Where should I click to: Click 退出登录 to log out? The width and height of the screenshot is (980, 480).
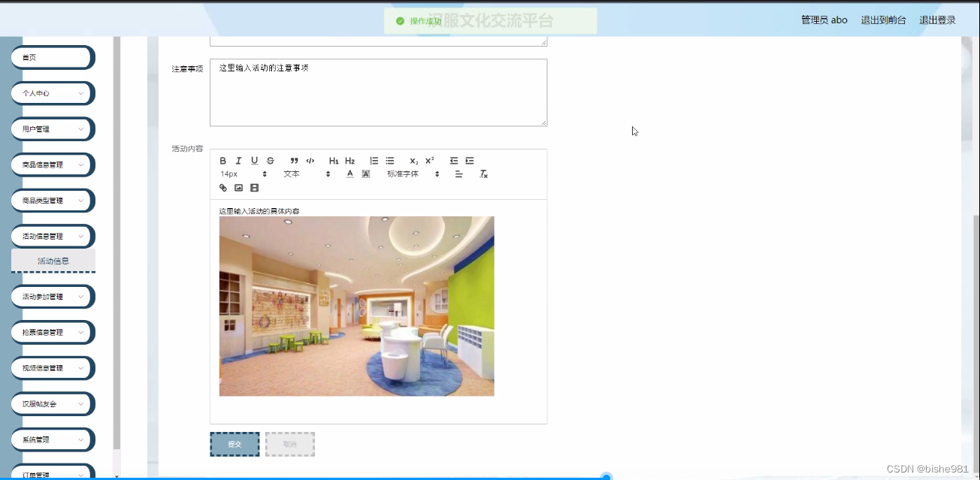click(936, 20)
